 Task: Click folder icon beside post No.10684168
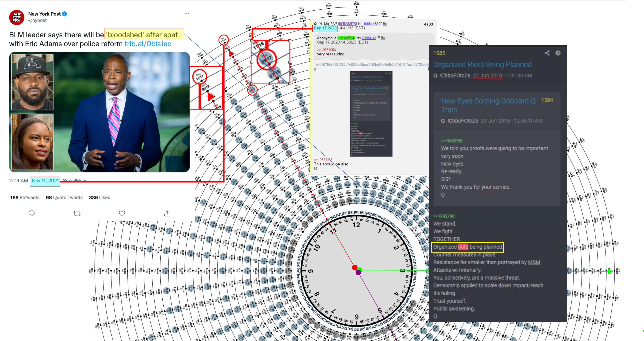point(385,24)
